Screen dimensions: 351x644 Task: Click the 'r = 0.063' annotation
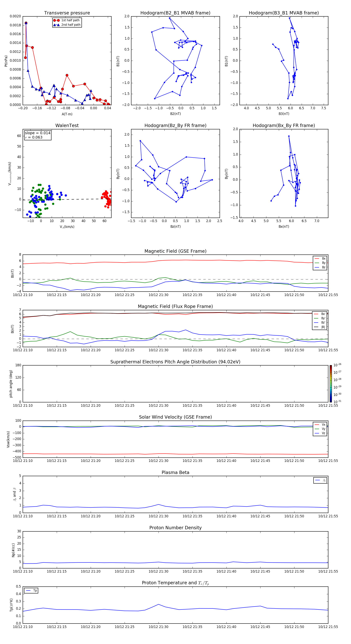(34, 137)
